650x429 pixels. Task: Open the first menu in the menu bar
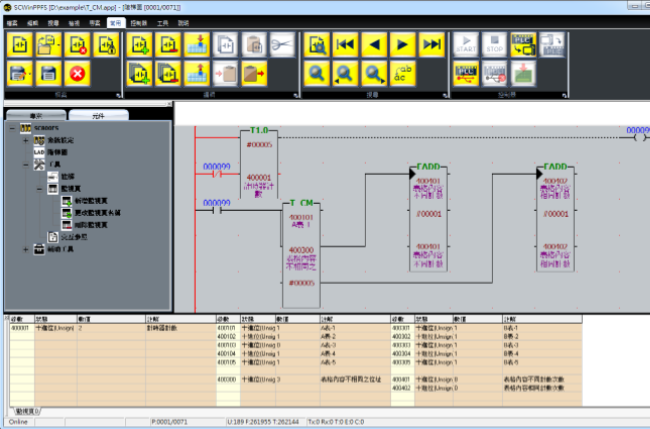click(x=12, y=20)
